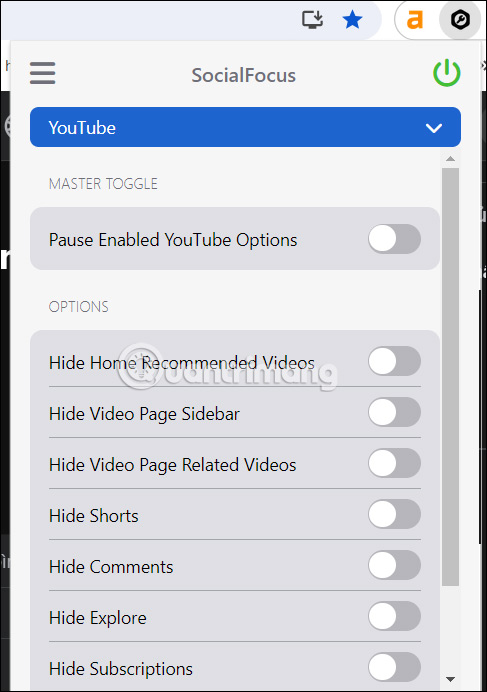Click the scrollbar up arrow
This screenshot has width=487, height=692.
coord(450,158)
